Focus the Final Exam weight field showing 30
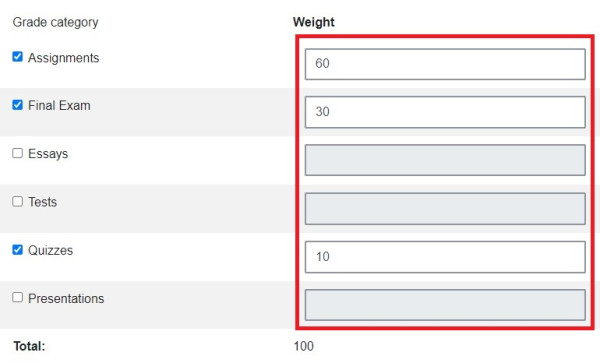 (x=445, y=112)
